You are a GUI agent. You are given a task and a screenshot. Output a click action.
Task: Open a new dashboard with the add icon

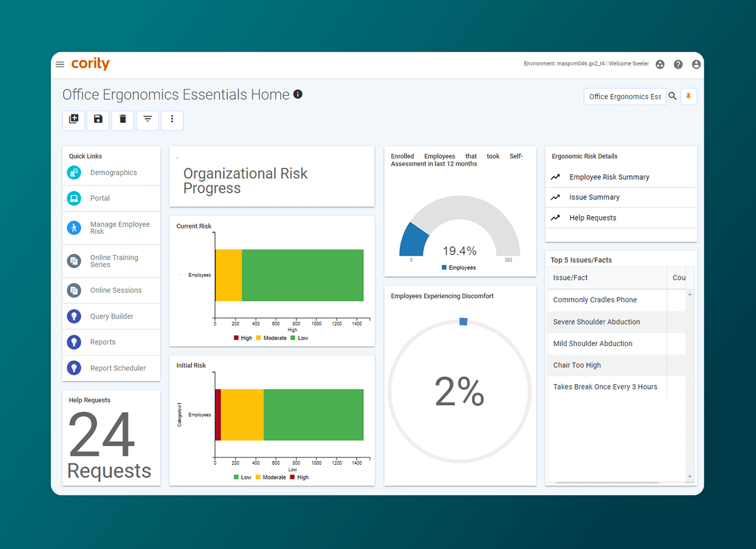point(73,120)
